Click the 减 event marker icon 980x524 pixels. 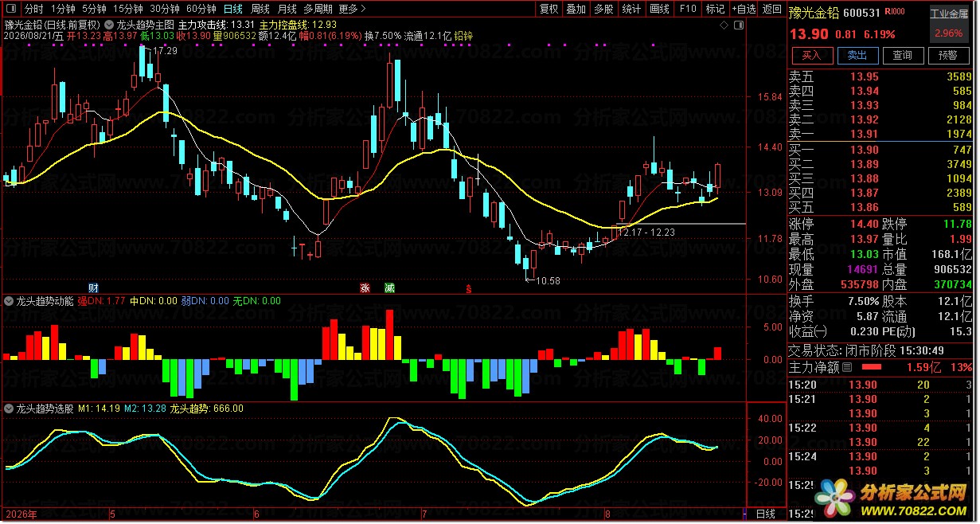point(389,287)
